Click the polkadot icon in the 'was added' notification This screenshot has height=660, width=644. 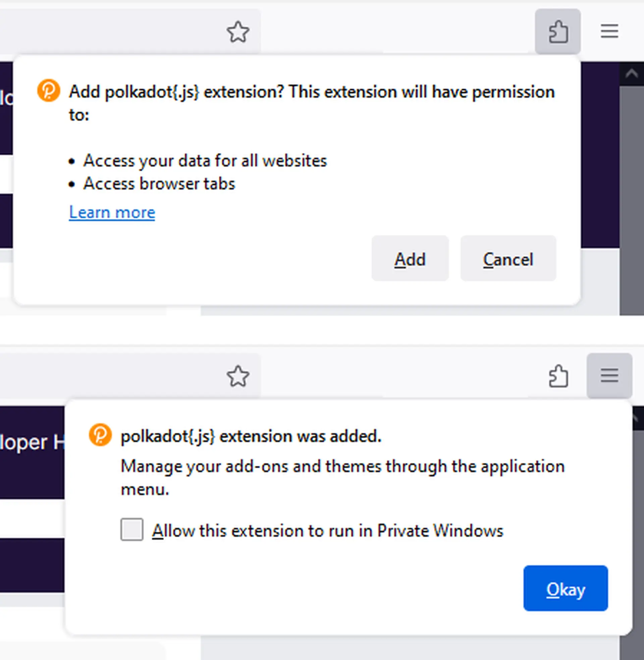click(x=100, y=435)
